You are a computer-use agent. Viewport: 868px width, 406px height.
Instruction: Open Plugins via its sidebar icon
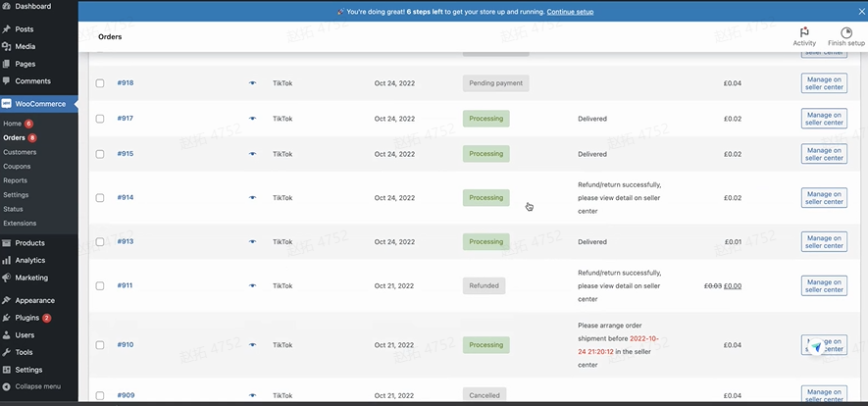(x=7, y=318)
